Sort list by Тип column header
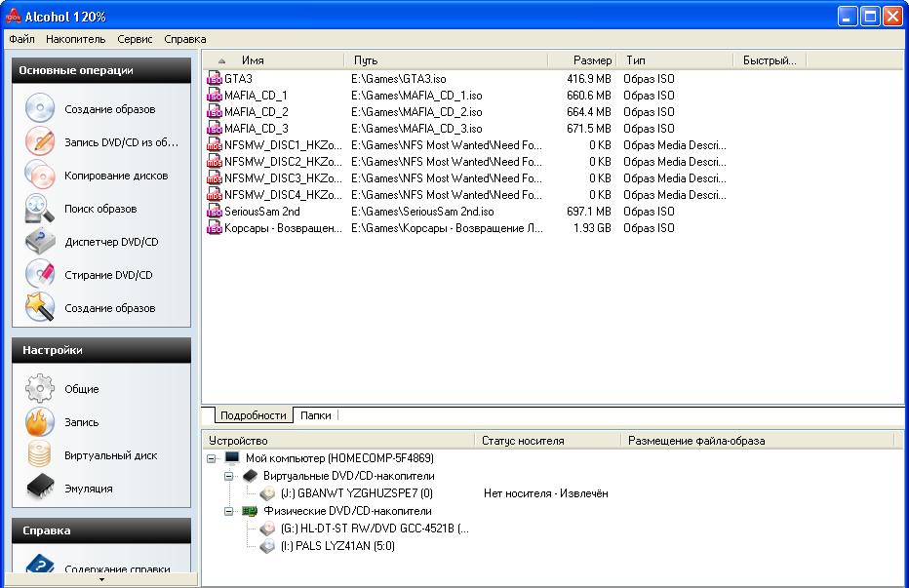Screen dimensions: 909x588 point(675,60)
